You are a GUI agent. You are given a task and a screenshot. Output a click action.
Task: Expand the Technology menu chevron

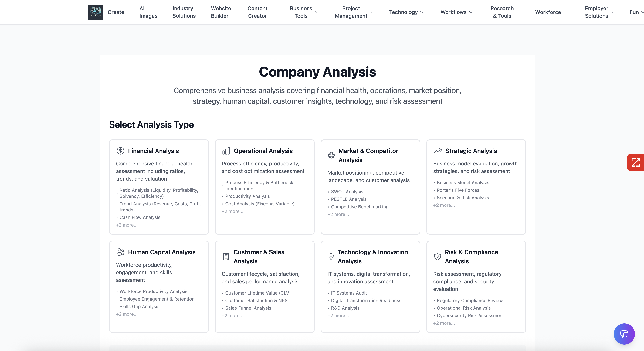point(422,12)
